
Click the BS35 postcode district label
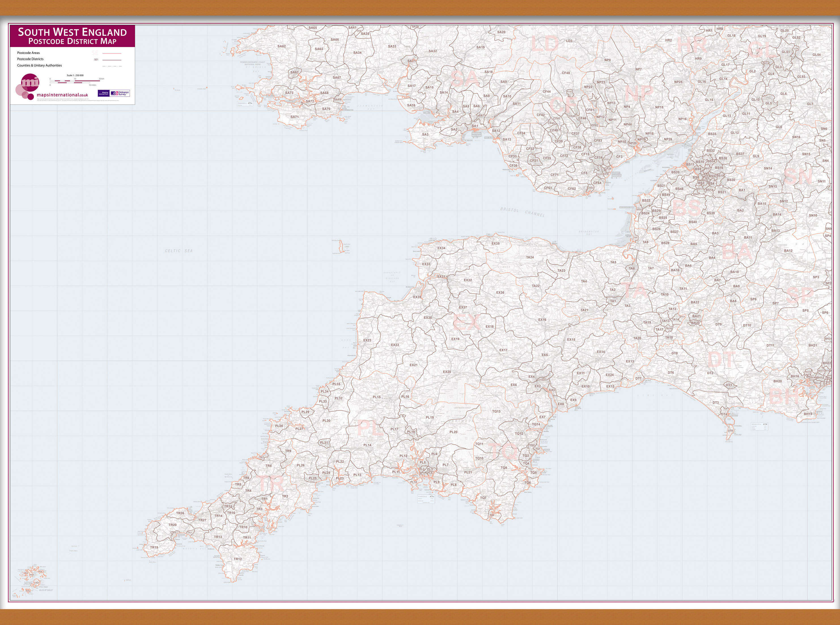(x=712, y=134)
